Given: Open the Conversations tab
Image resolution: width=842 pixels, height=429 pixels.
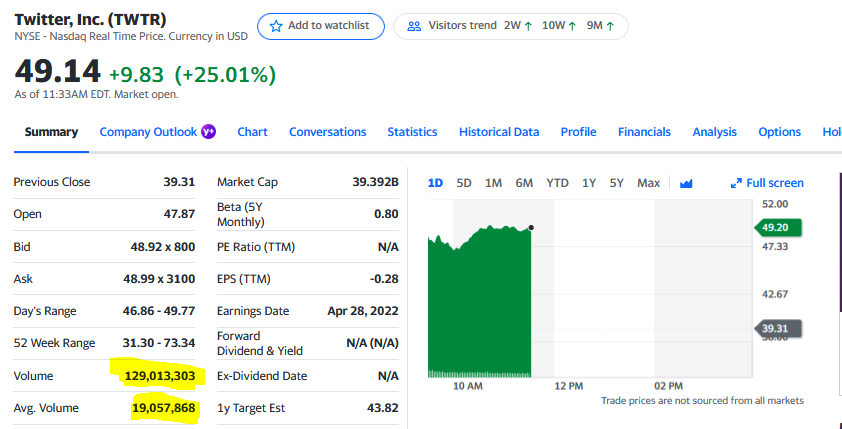Looking at the screenshot, I should click(x=328, y=132).
